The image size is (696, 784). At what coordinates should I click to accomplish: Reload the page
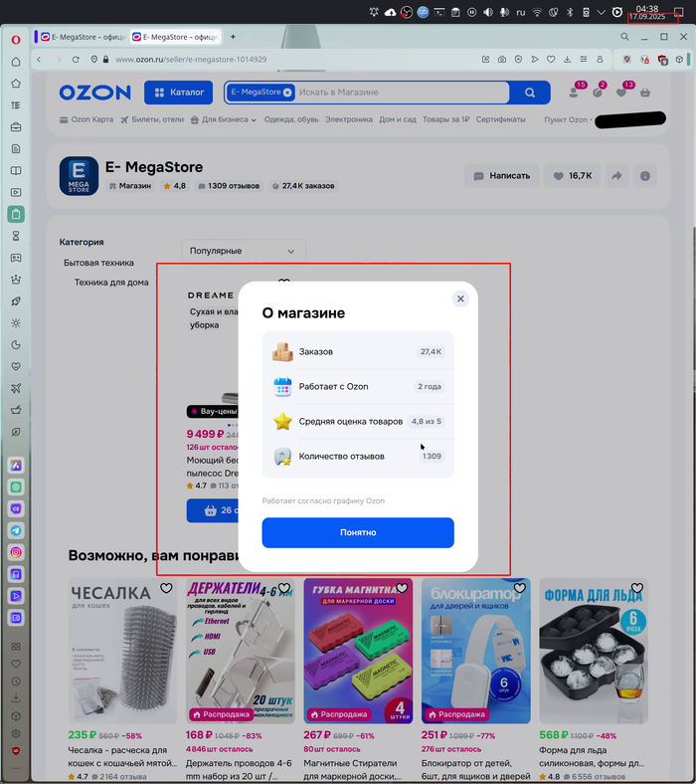point(76,60)
